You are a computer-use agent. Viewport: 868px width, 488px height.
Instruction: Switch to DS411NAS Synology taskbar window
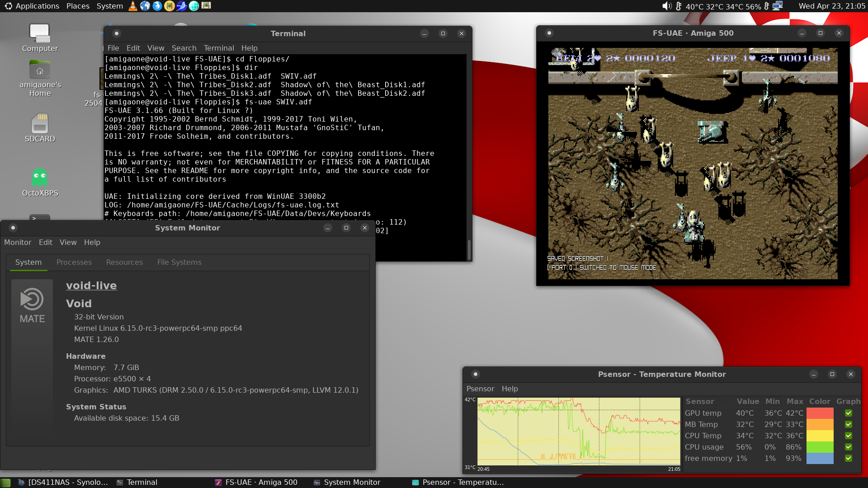click(x=62, y=483)
